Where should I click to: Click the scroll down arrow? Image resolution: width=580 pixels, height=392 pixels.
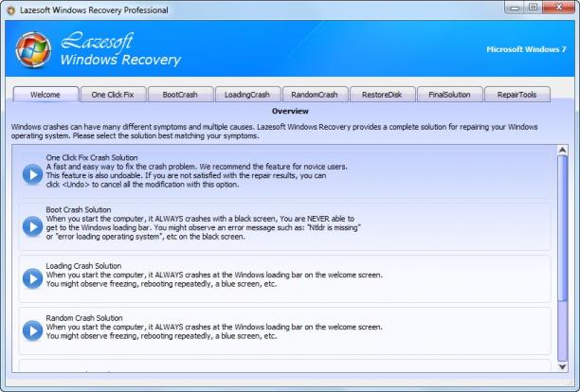(x=562, y=366)
